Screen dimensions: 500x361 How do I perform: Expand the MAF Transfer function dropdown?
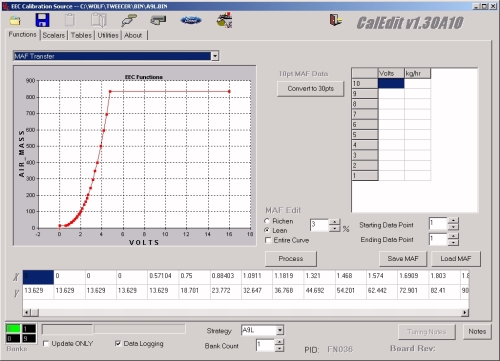(215, 56)
